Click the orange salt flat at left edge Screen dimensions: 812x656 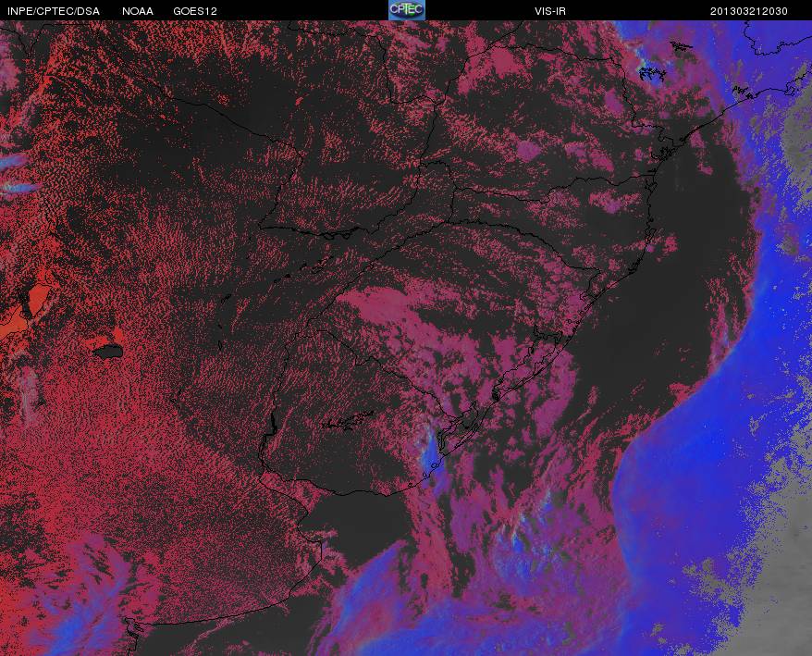pyautogui.click(x=23, y=310)
